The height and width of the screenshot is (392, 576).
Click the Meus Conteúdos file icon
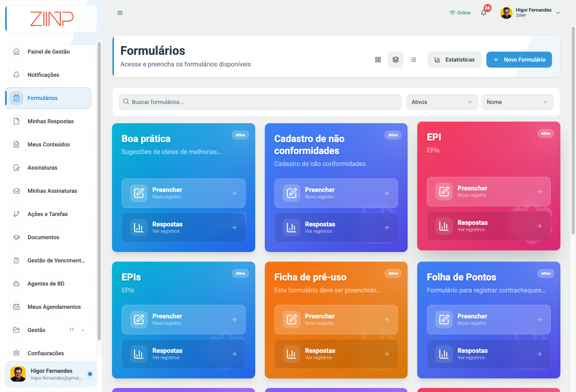coord(16,144)
